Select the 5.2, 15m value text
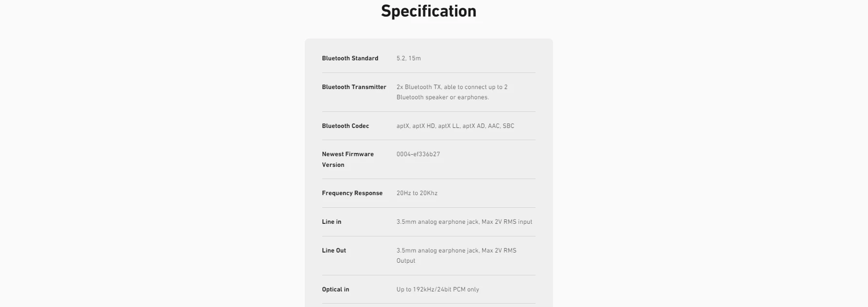868x307 pixels. 408,58
